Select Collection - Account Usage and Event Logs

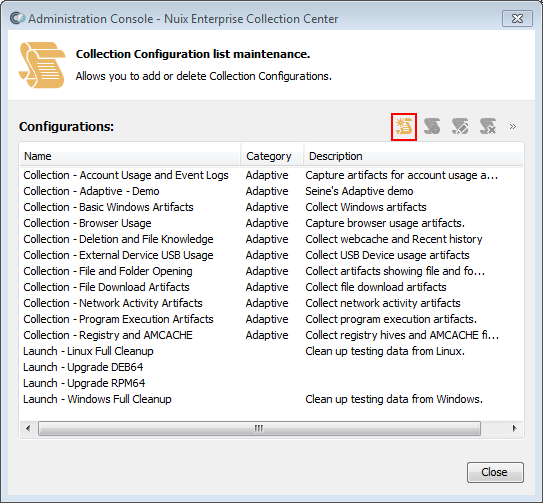[x=272, y=175]
